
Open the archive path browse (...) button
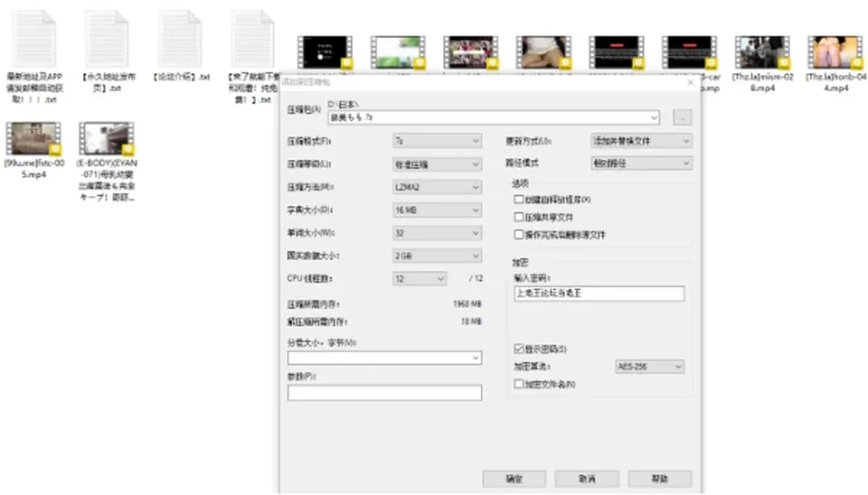[682, 117]
